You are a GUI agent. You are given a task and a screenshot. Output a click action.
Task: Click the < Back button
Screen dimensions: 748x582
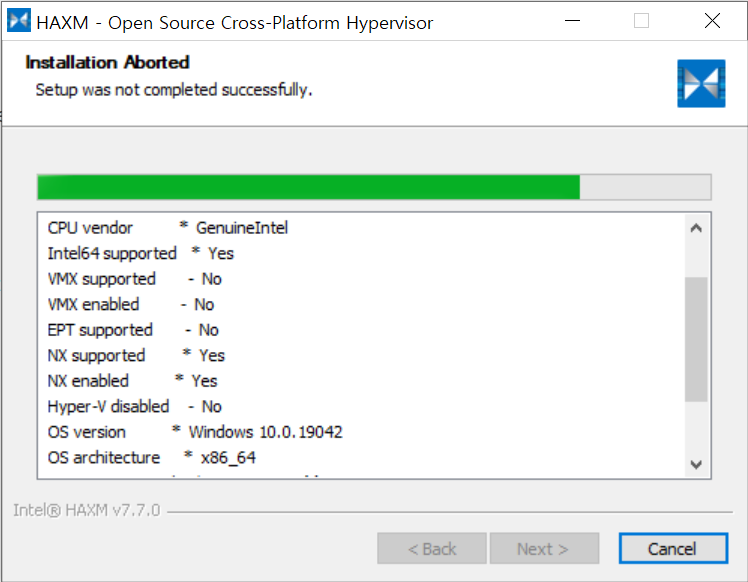432,548
